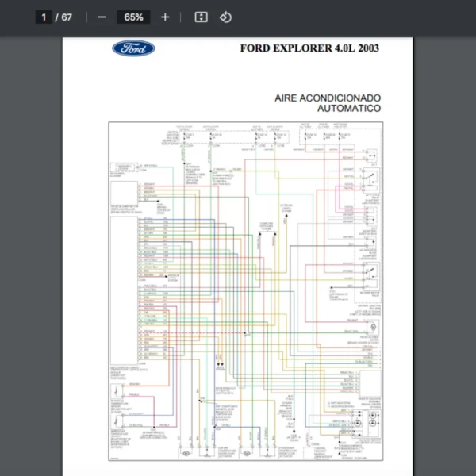Click the AIRE ACONDICIONADO heading text

tap(328, 98)
